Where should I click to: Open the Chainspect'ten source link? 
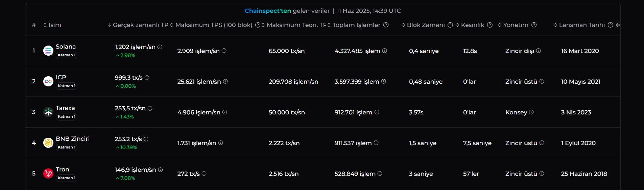point(268,11)
